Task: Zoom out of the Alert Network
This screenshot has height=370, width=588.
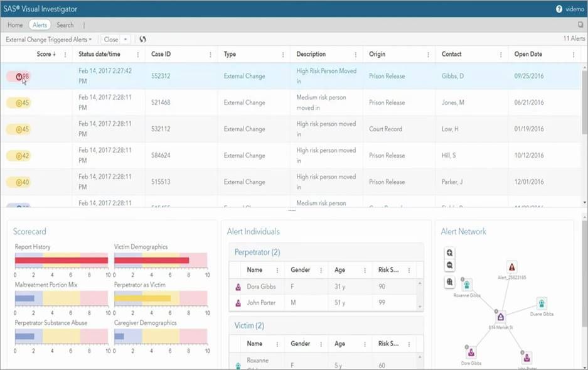Action: tap(449, 266)
